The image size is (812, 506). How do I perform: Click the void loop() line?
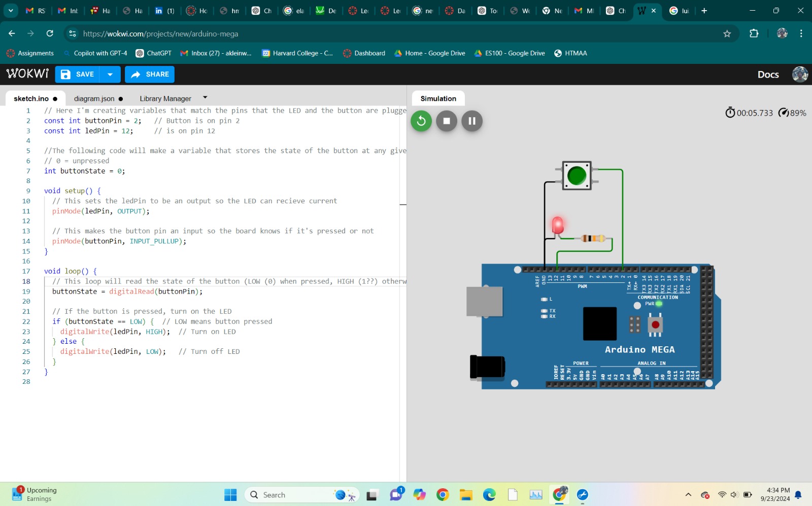click(x=70, y=271)
